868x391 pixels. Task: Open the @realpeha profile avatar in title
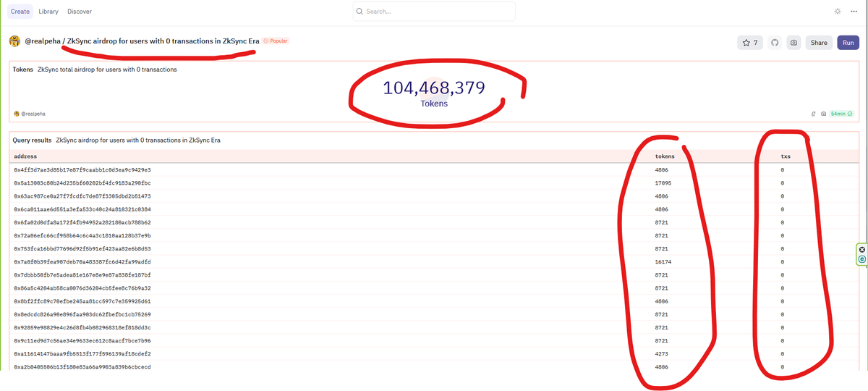click(x=14, y=41)
